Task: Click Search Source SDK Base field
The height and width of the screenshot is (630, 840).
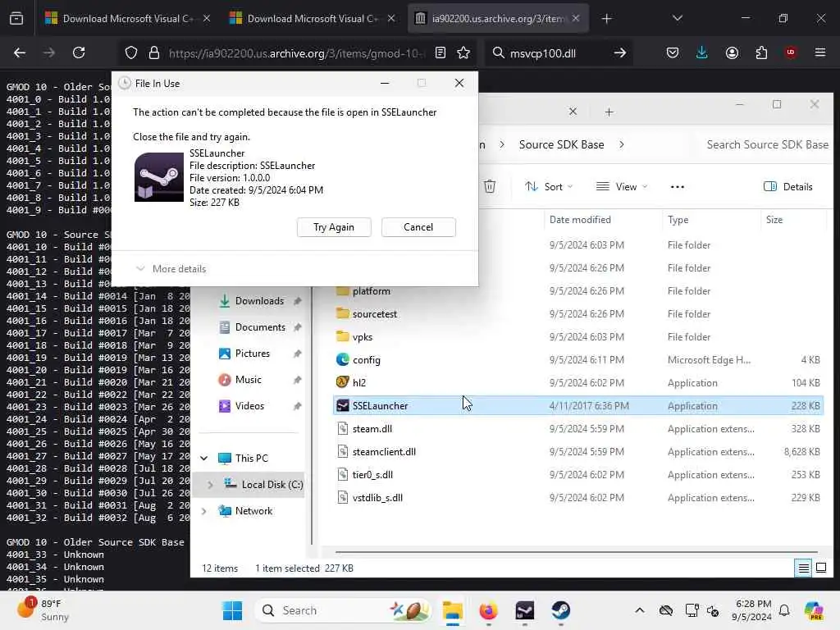Action: coord(767,144)
